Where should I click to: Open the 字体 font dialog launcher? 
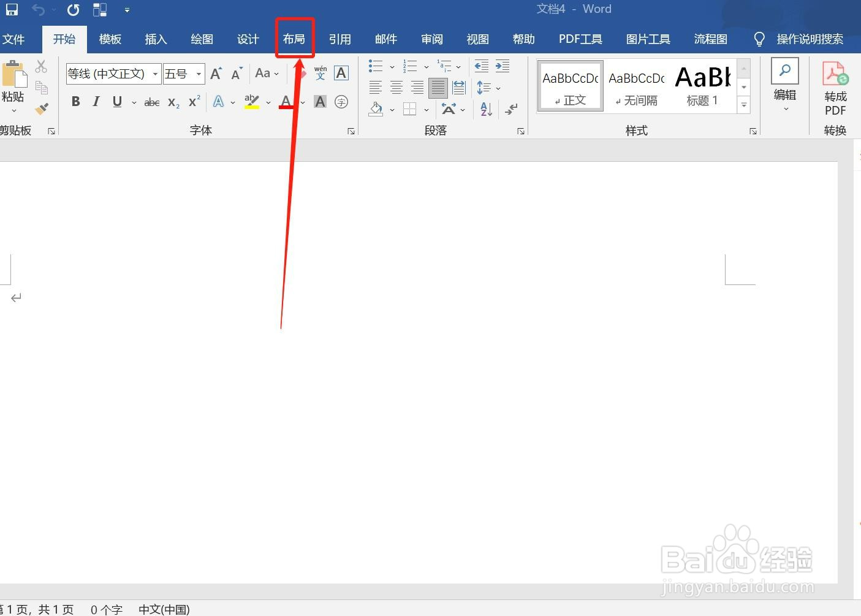(351, 131)
